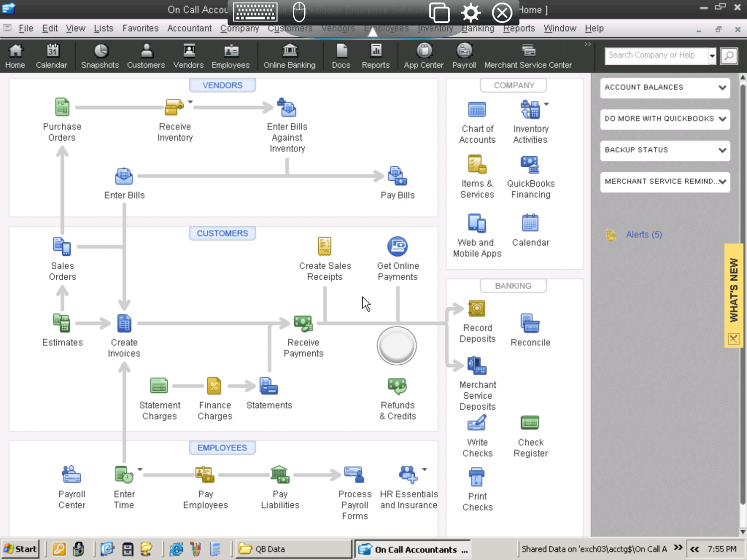Open Pay Employees icon
747x560 pixels.
click(x=205, y=474)
